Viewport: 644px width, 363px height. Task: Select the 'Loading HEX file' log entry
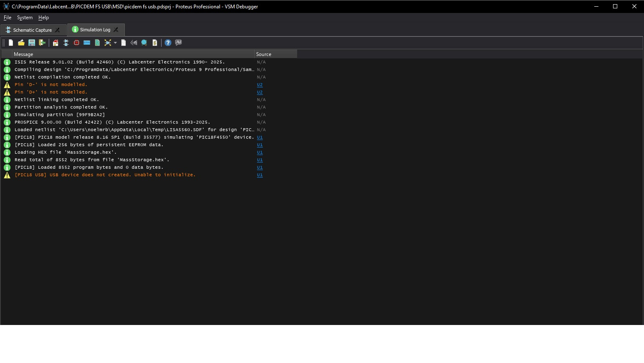tap(66, 152)
